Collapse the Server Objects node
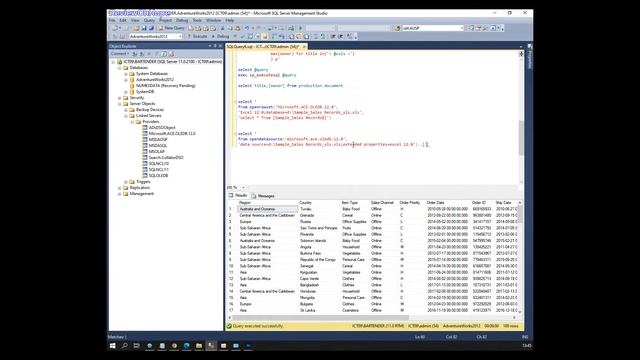This screenshot has height=360, width=640. [120, 104]
